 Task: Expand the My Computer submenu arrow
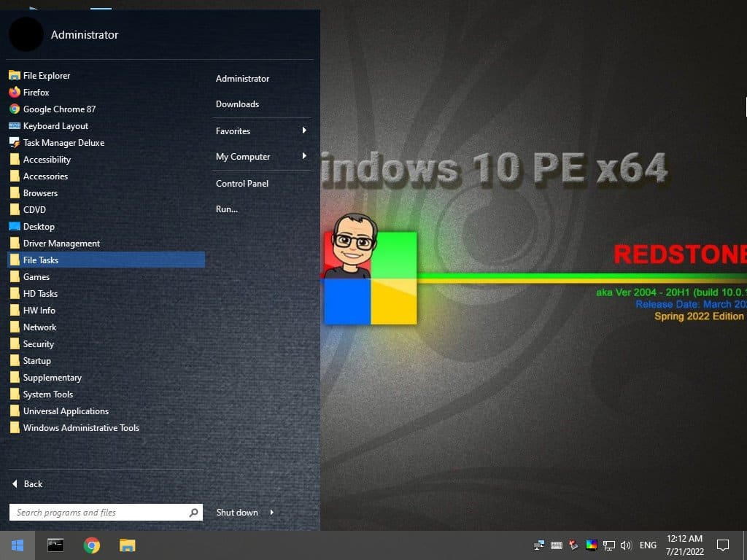pos(304,156)
